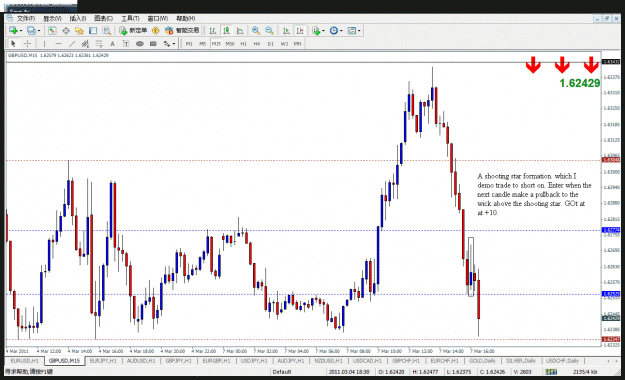Switch timeframe to M30

pyautogui.click(x=230, y=44)
